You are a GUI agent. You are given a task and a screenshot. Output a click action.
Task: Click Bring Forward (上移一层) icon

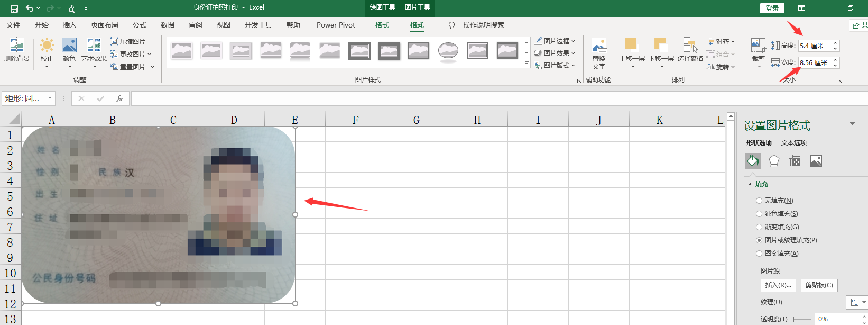[x=632, y=52]
